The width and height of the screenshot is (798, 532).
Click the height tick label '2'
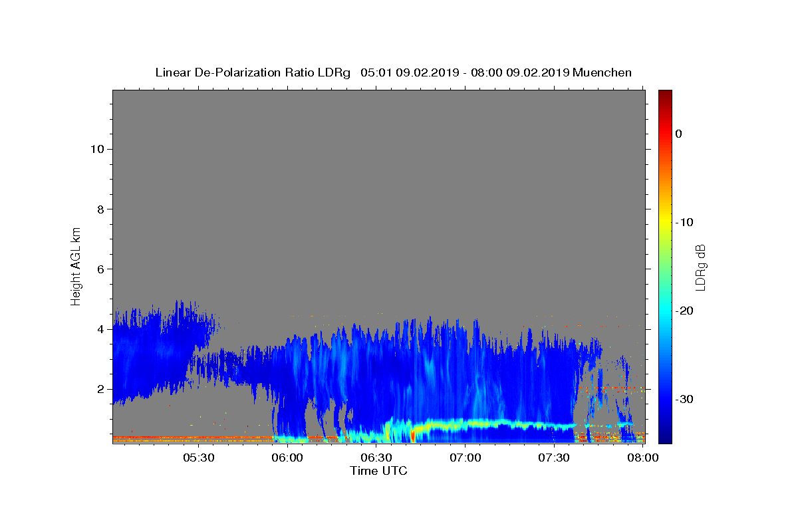tap(100, 389)
